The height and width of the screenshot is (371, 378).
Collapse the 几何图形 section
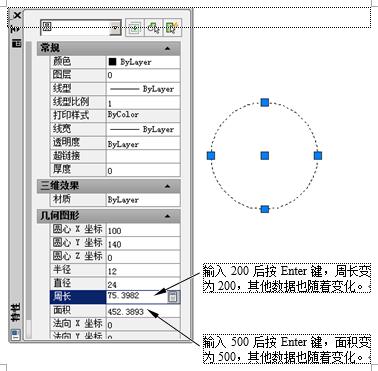coord(167,216)
